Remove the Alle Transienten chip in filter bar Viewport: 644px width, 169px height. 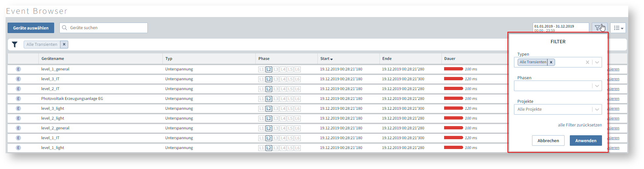click(x=64, y=45)
